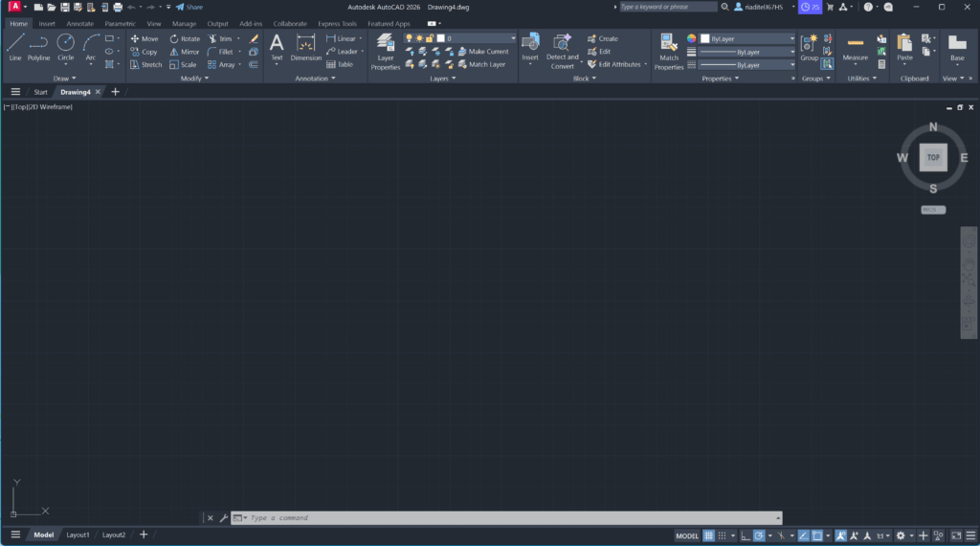Toggle ortho mode in status bar
The height and width of the screenshot is (546, 980).
point(745,535)
